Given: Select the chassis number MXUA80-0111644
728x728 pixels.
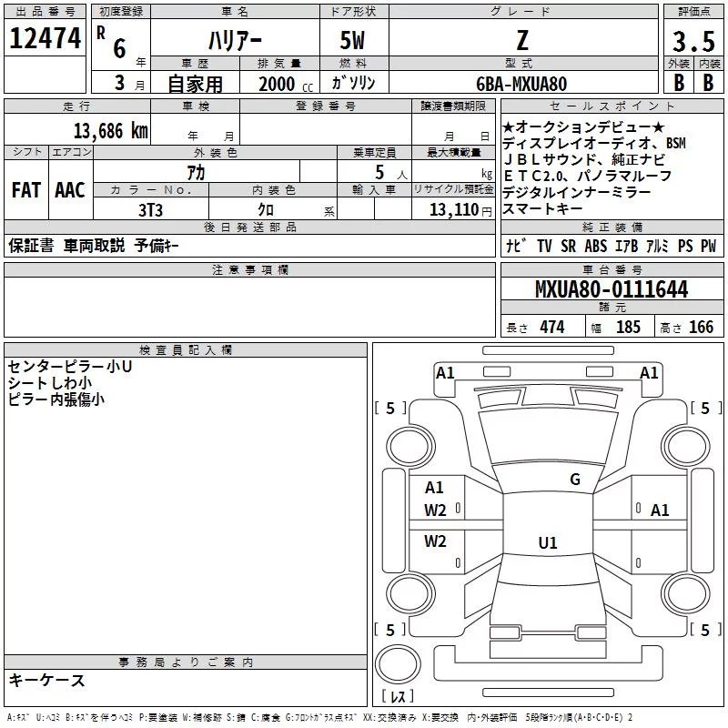Looking at the screenshot, I should 612,289.
